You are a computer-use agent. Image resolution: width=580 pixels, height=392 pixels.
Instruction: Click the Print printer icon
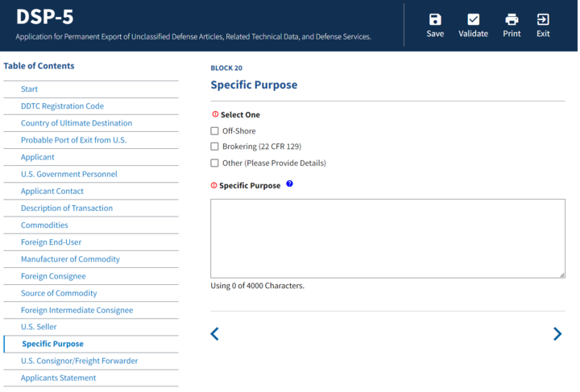(x=512, y=19)
